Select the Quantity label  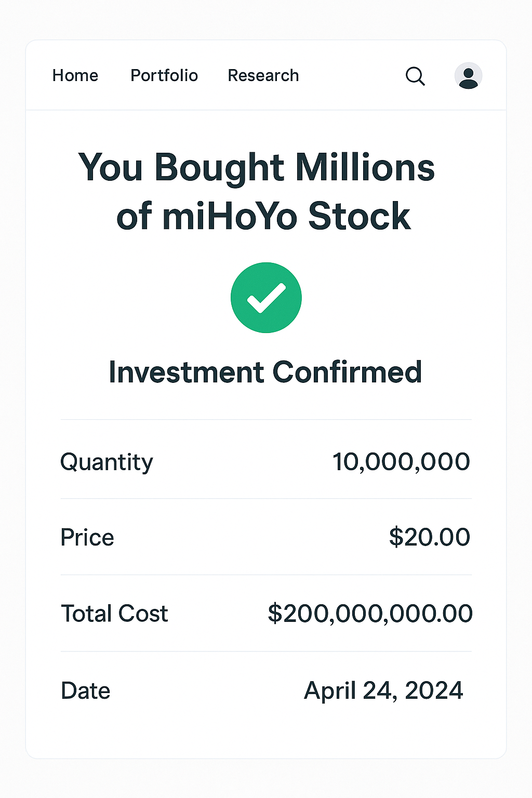[107, 462]
